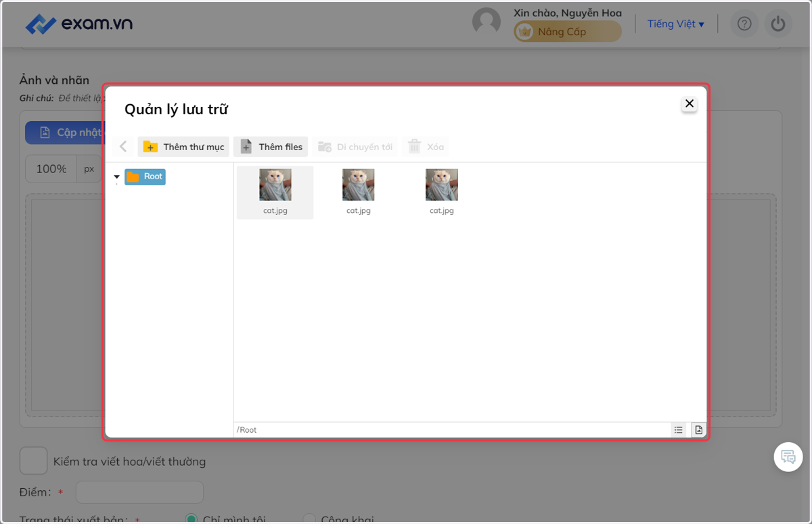812x524 pixels.
Task: Switch to list view icon
Action: [x=678, y=430]
